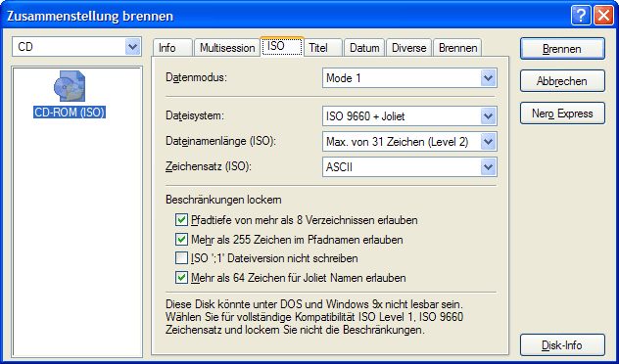Toggle Mehr als 255 Zeichen im Pfadnamen
The image size is (619, 364).
[x=181, y=239]
